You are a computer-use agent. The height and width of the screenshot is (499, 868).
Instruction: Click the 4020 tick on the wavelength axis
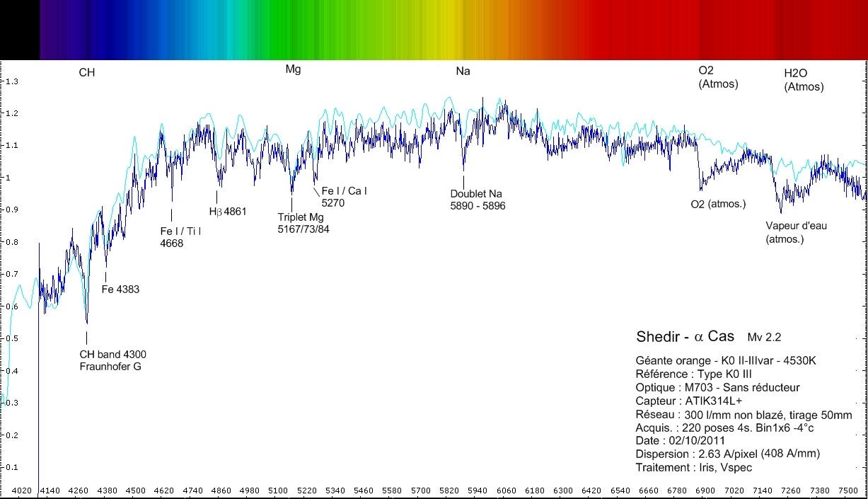22,490
